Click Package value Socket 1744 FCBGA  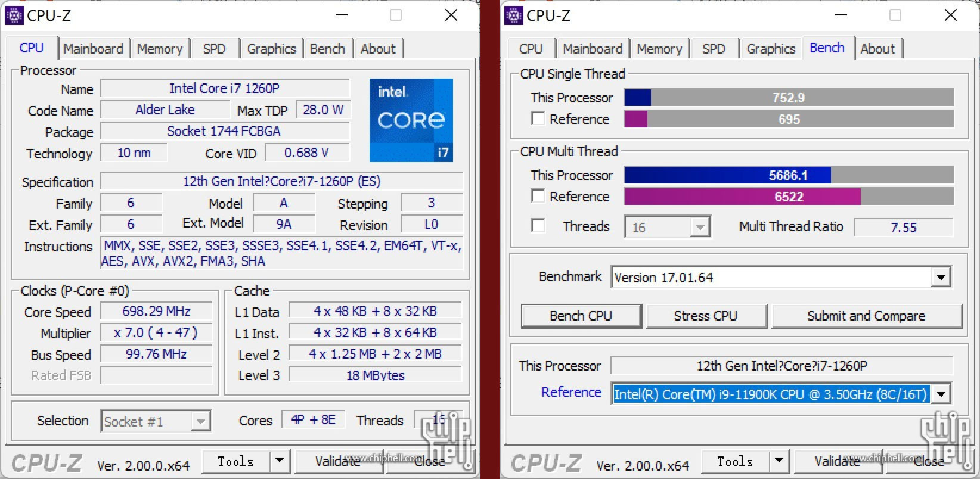[225, 131]
